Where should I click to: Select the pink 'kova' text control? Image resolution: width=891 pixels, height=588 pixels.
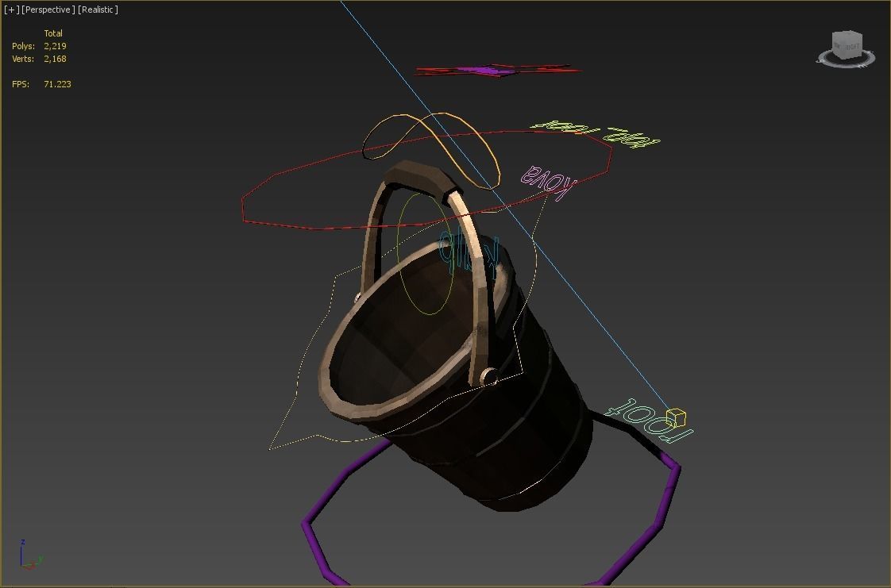tap(549, 182)
